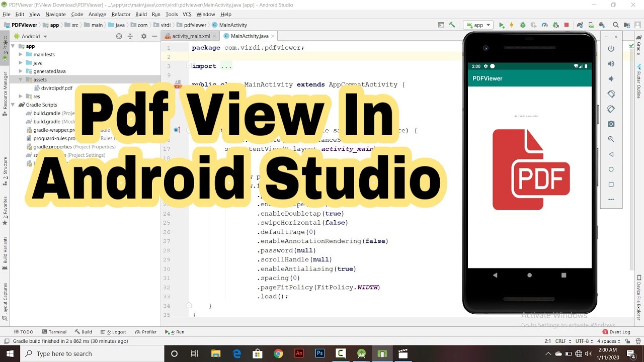This screenshot has height=362, width=644.
Task: Open SDK Manager icon in toolbar
Action: click(602, 25)
